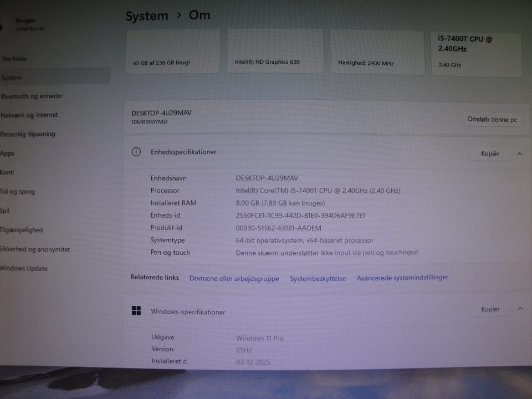Collapse the Enhedsspecifikationer section chevron
The height and width of the screenshot is (399, 532).
point(520,154)
